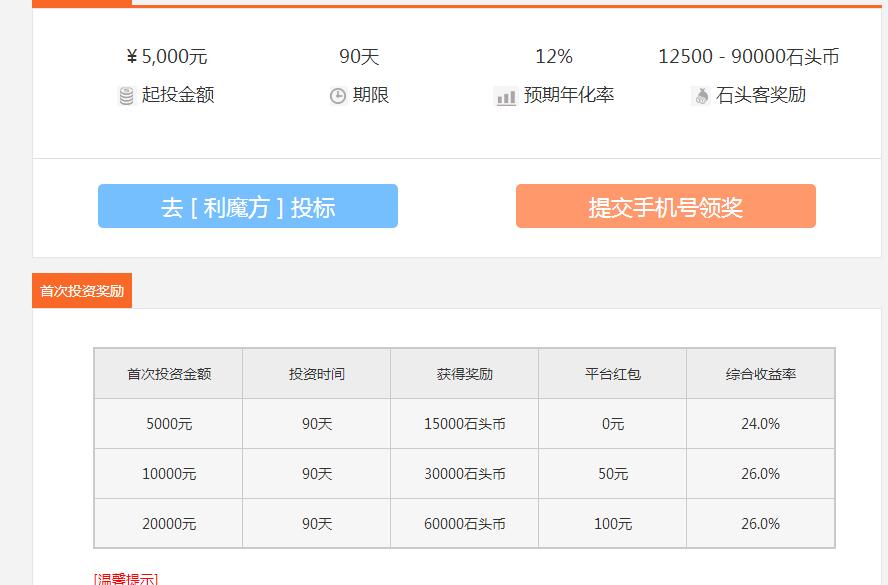Click the 综合收益率 column header
The image size is (888, 585).
pyautogui.click(x=761, y=374)
